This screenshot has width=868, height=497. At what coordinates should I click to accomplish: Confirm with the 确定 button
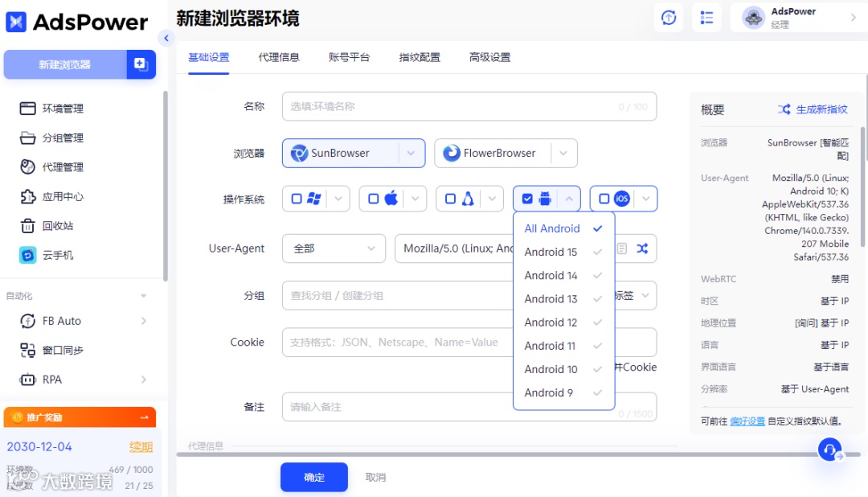pyautogui.click(x=314, y=477)
